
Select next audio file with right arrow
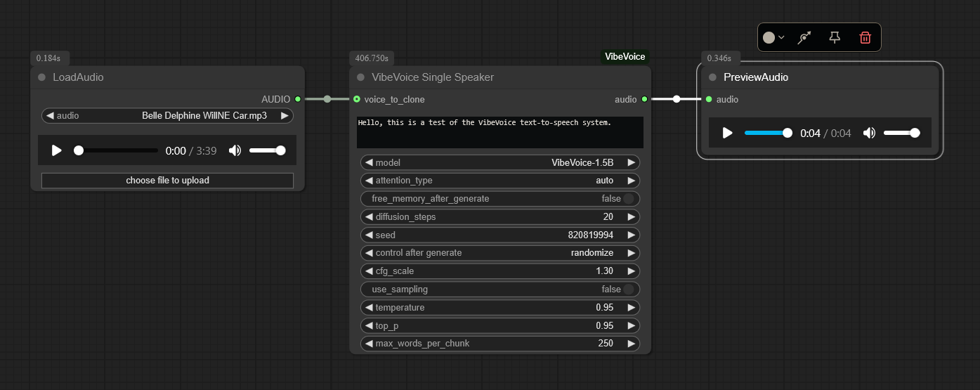pos(284,116)
